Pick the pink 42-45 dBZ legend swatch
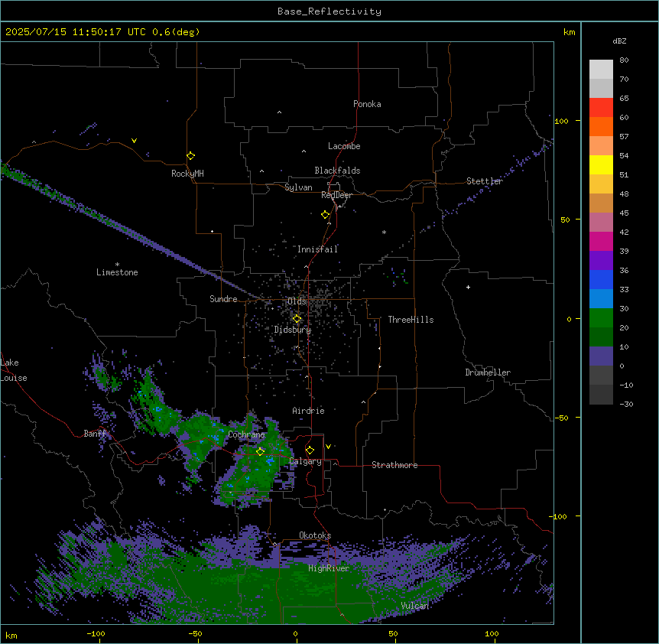This screenshot has height=644, width=659. click(601, 223)
